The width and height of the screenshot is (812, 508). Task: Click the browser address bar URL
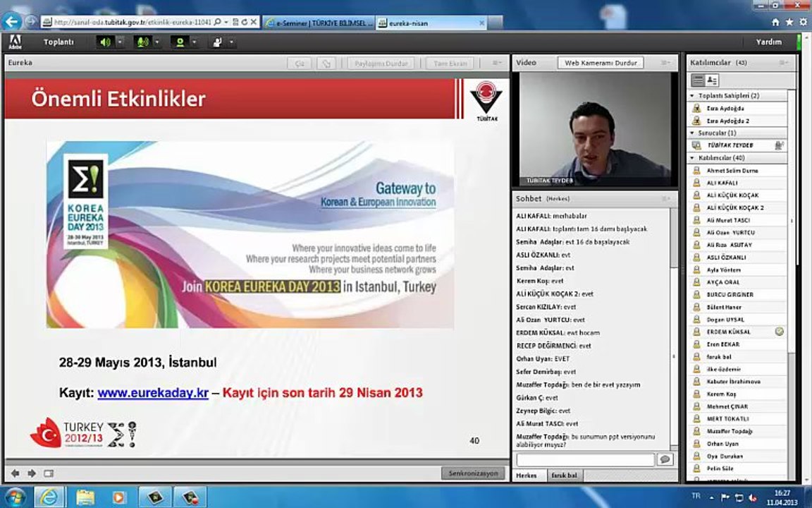[x=132, y=23]
